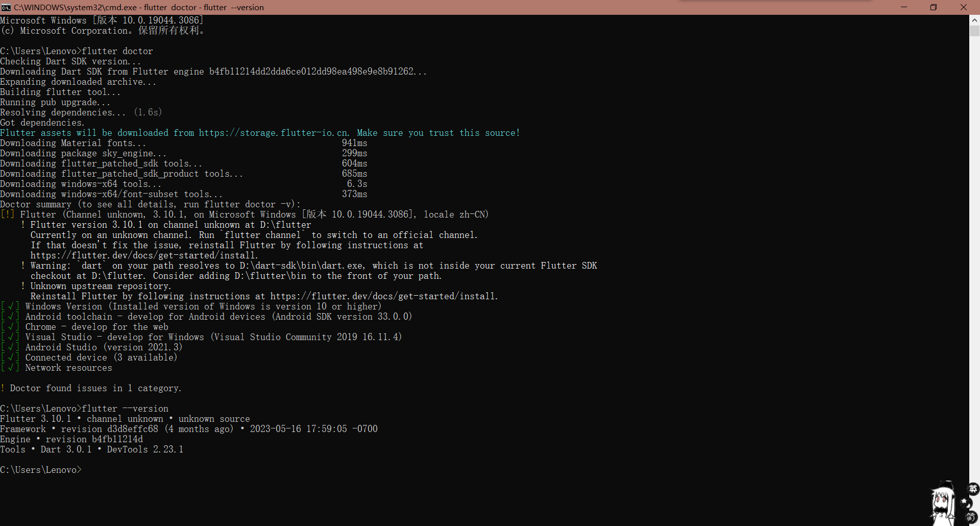Screen dimensions: 980x526
Task: Click the anime girl IME mascot
Action: [942, 504]
